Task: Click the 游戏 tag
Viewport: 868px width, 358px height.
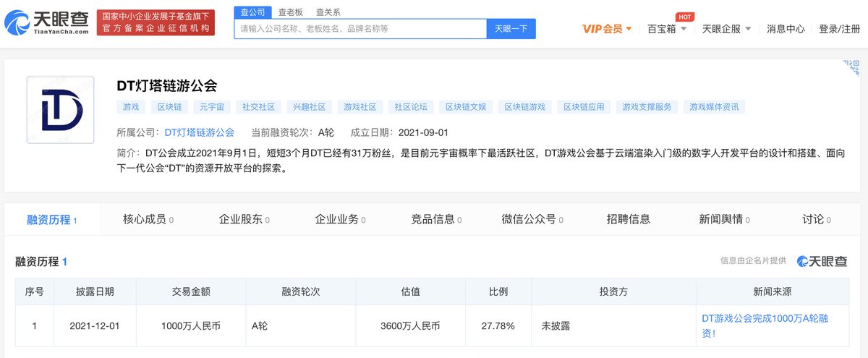Action: [131, 107]
